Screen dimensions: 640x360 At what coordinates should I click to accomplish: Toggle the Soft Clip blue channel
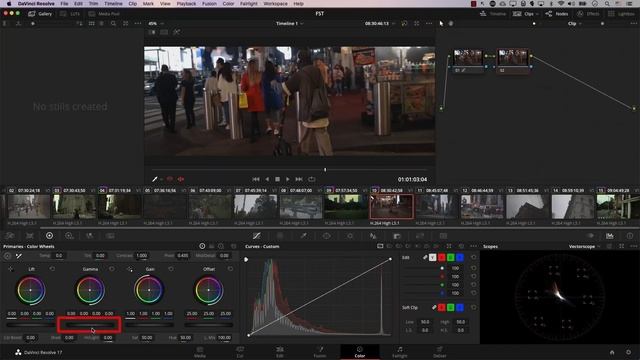point(460,307)
